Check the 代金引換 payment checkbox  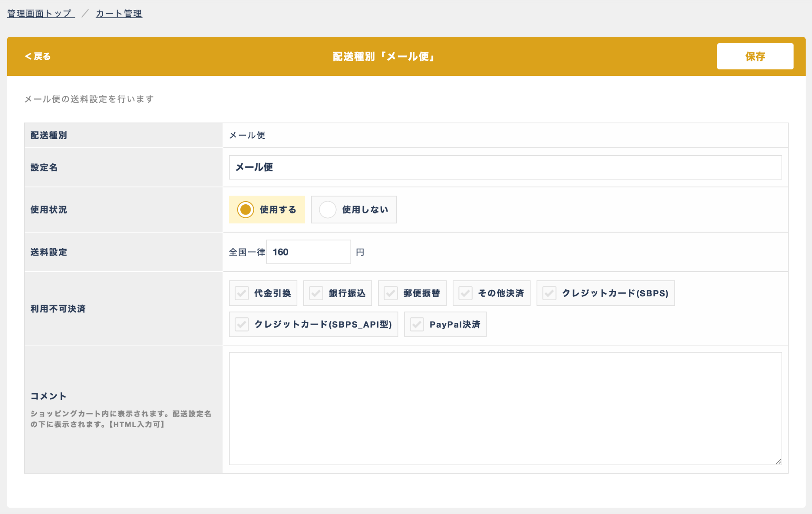point(242,293)
